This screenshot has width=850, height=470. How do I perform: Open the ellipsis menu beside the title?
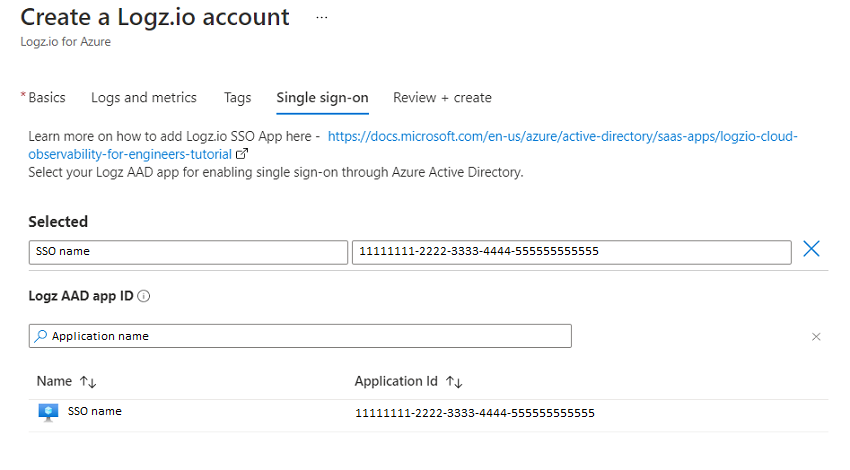[x=321, y=18]
